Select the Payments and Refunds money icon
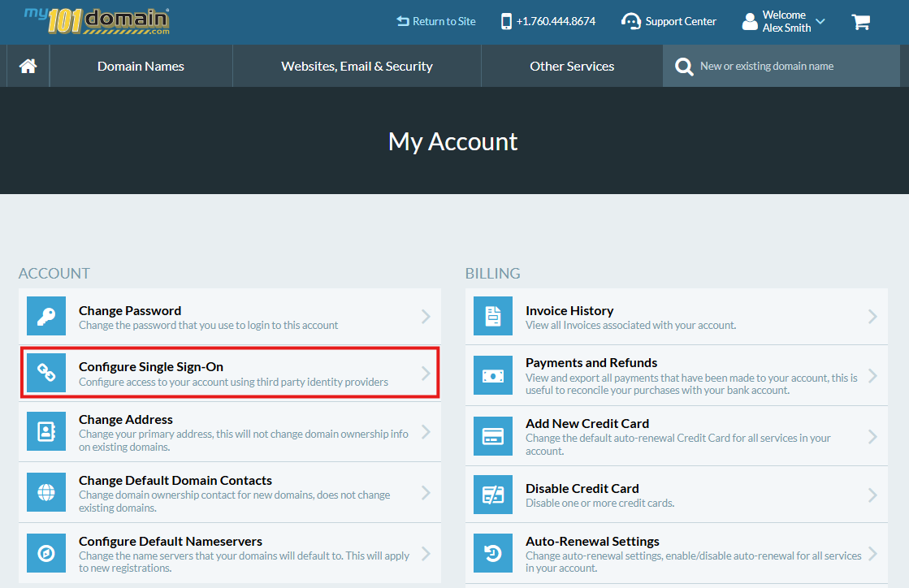The image size is (909, 588). point(492,375)
